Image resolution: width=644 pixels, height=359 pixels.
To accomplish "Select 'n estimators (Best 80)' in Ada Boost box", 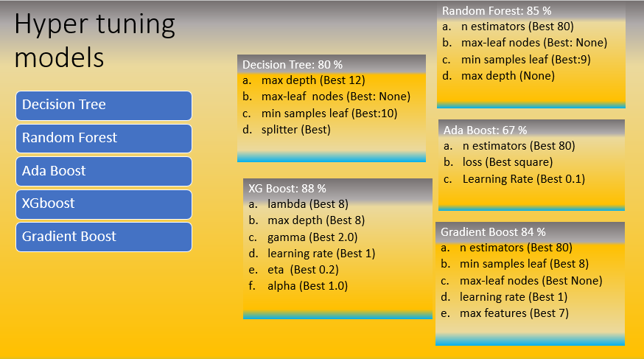I will point(519,146).
